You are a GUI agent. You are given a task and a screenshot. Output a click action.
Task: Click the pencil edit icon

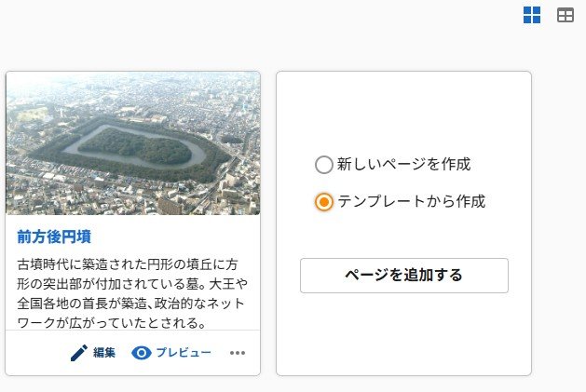point(79,353)
